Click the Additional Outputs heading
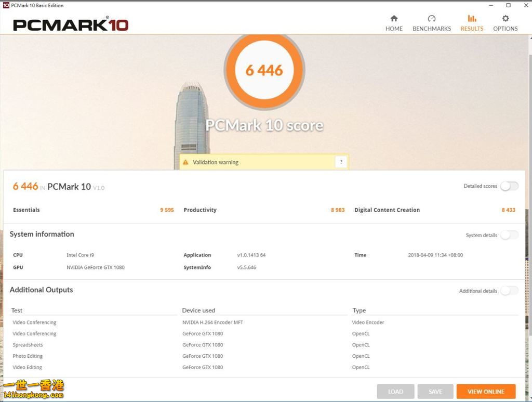 (42, 290)
